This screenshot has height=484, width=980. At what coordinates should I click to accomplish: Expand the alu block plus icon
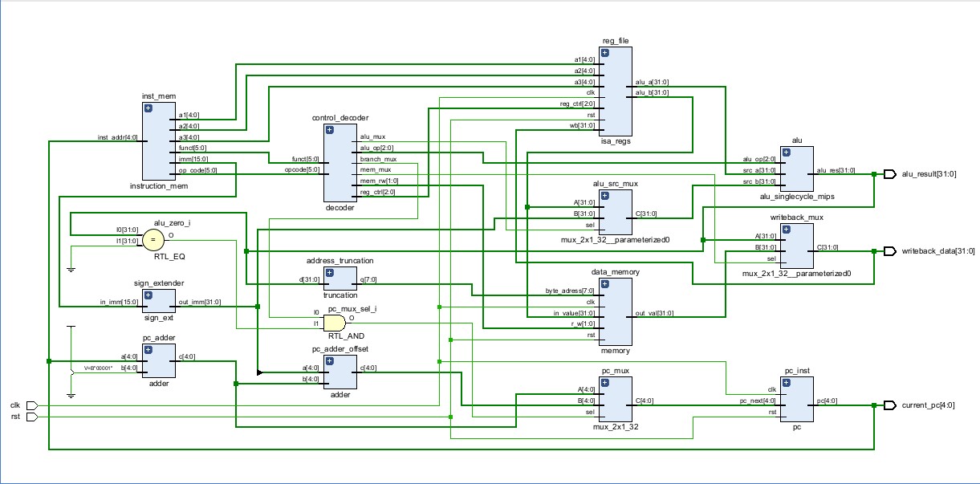point(786,152)
